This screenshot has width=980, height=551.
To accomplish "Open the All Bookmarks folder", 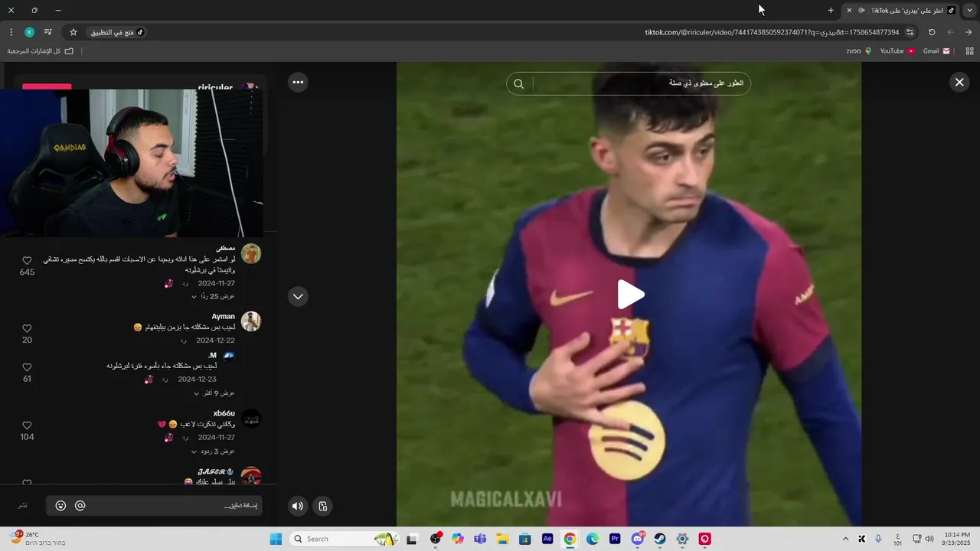I will (x=41, y=51).
